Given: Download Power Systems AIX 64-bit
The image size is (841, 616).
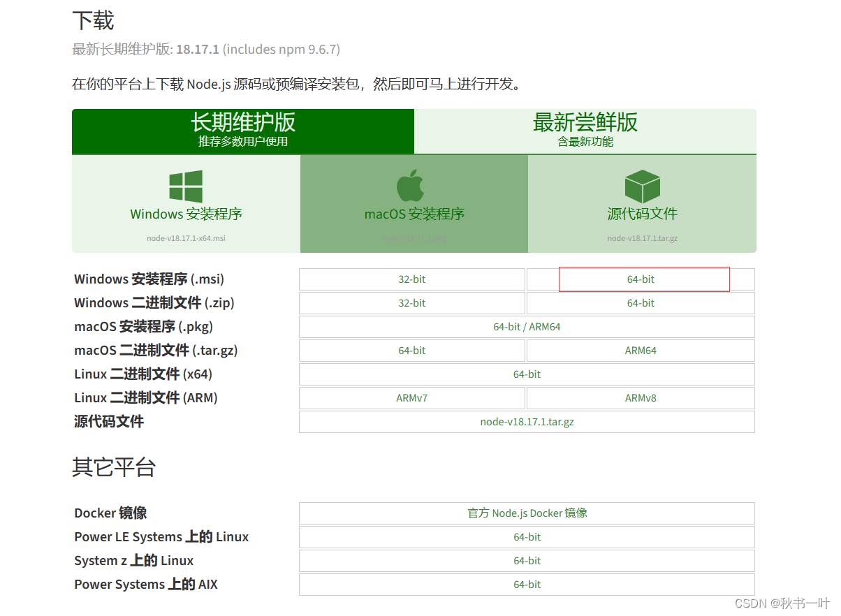Looking at the screenshot, I should pyautogui.click(x=527, y=585).
